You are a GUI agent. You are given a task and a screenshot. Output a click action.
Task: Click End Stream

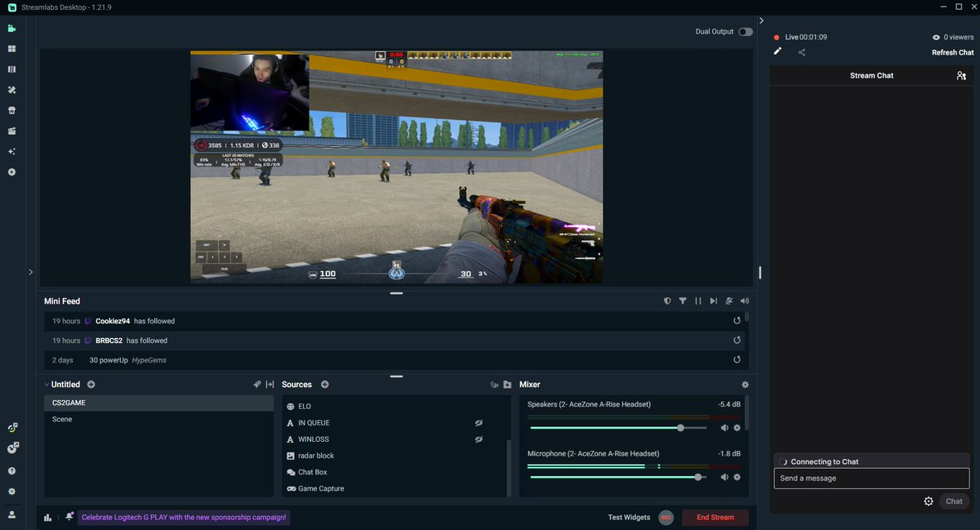(715, 517)
